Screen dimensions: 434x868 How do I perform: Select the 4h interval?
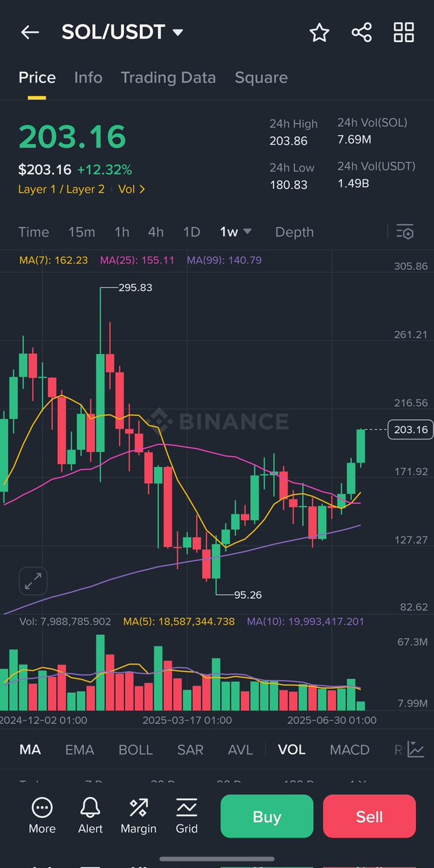pyautogui.click(x=156, y=232)
